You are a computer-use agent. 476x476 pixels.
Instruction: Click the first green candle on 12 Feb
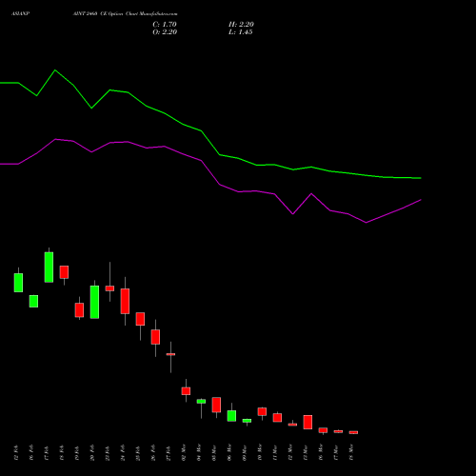18,283
